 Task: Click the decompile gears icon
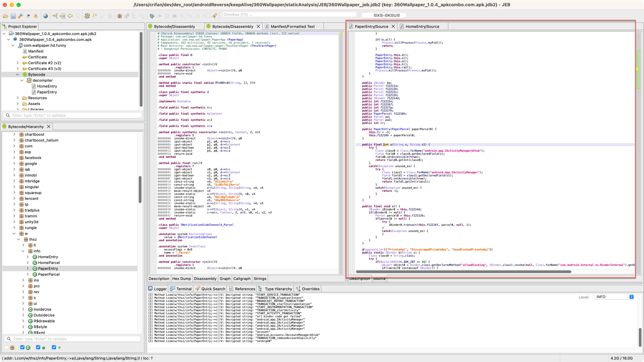click(87, 16)
